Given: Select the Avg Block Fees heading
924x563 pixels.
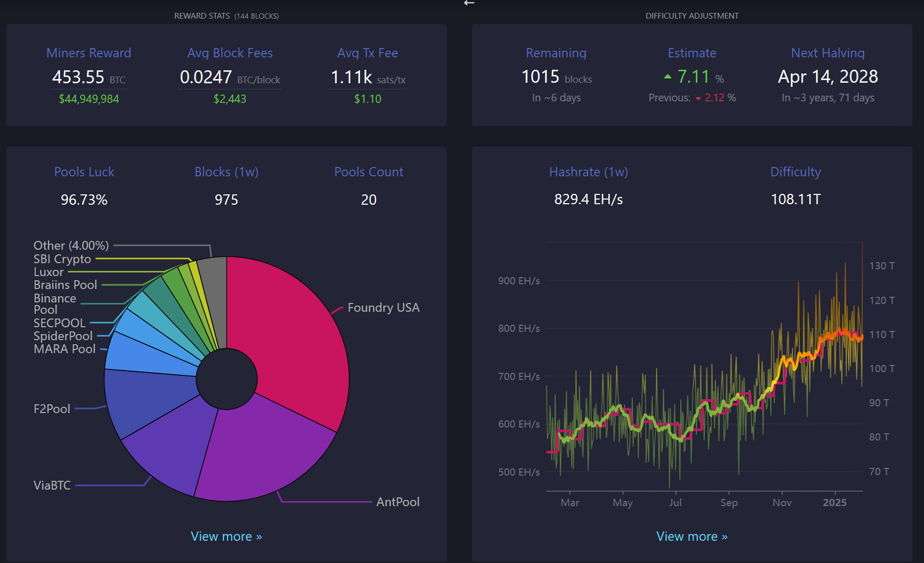Looking at the screenshot, I should coord(230,53).
